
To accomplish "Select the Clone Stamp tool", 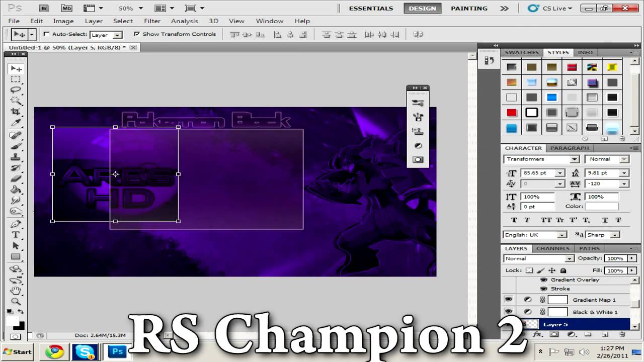I will point(16,157).
